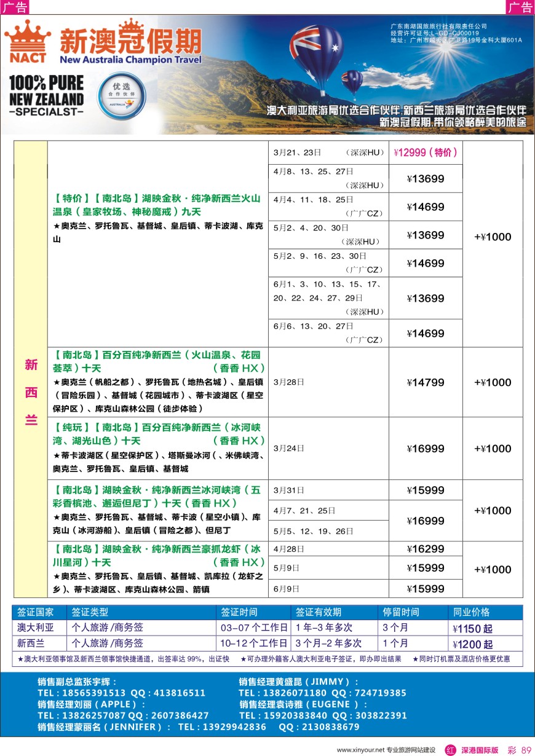Screen dimensions: 535x756
Task: Click date cell 5月5、12、19、26日
Action: tap(329, 531)
